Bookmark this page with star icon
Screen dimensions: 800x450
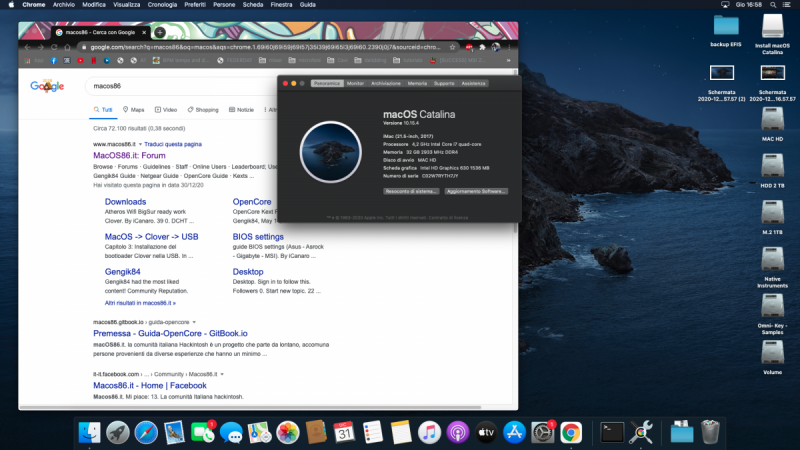452,47
